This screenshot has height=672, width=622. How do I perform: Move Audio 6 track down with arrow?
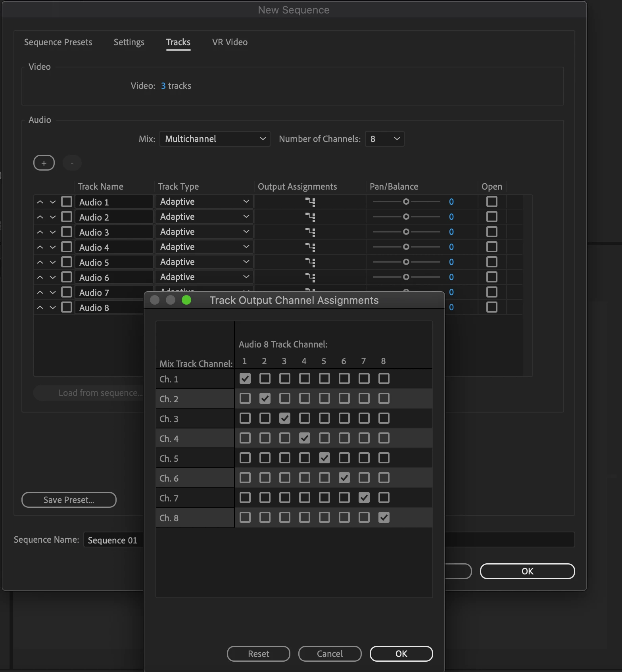click(x=53, y=277)
